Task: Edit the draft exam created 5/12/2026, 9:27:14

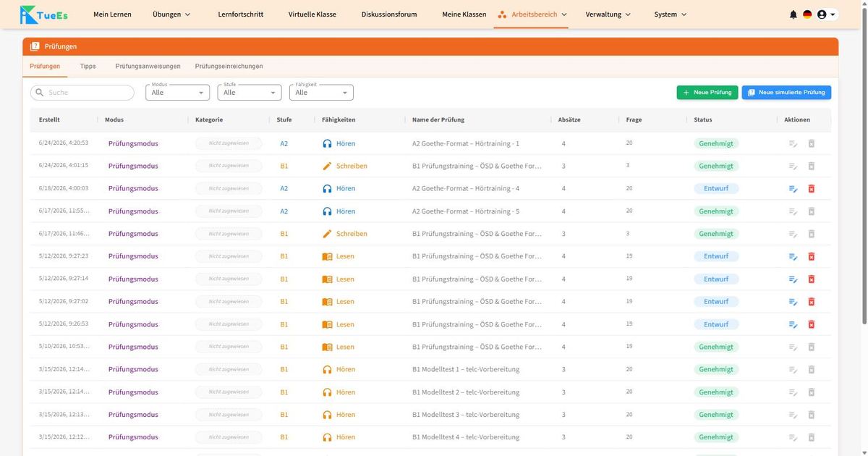Action: [x=793, y=279]
